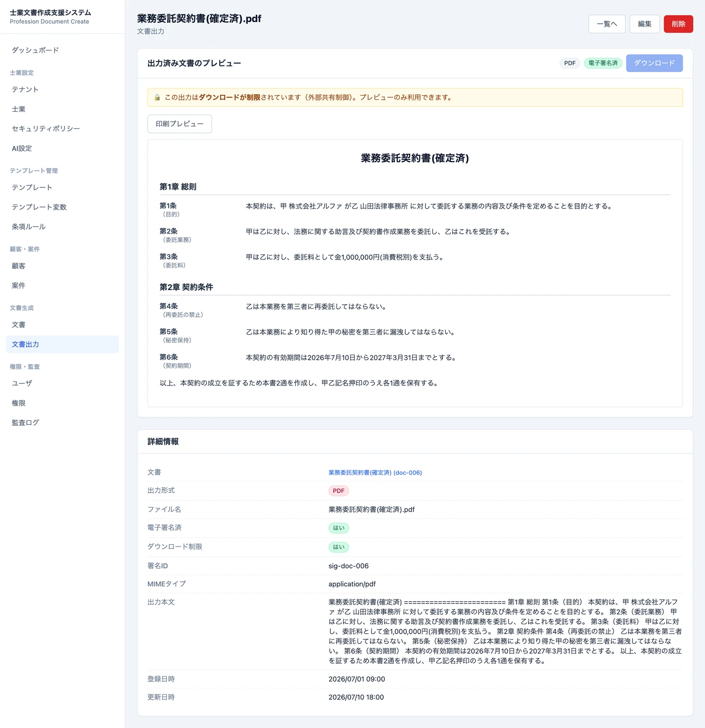Click the 登録日時 value 2026/07/01 09:00
The width and height of the screenshot is (705, 728).
click(357, 679)
